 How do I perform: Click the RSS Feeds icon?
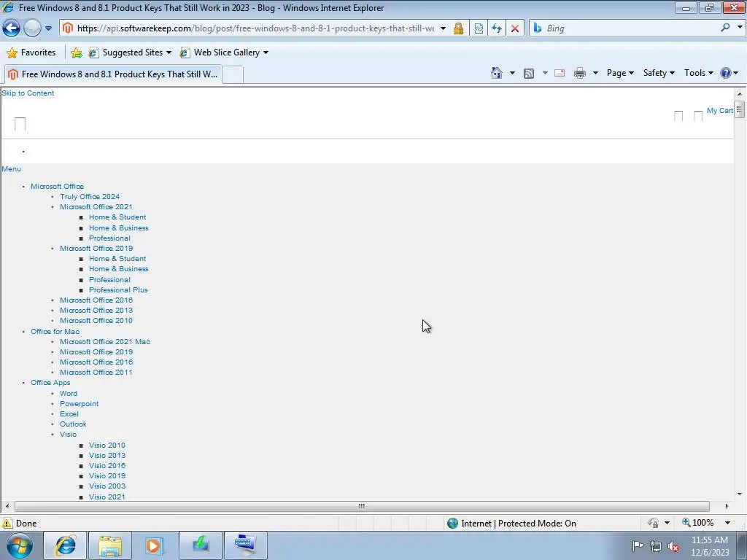tap(528, 74)
